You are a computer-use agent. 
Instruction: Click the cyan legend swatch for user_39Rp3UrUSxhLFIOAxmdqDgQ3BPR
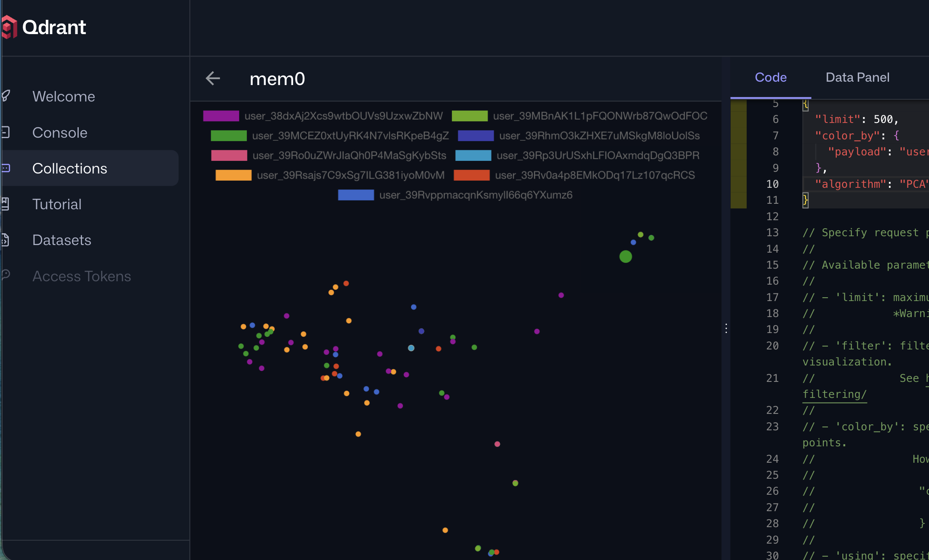click(473, 155)
